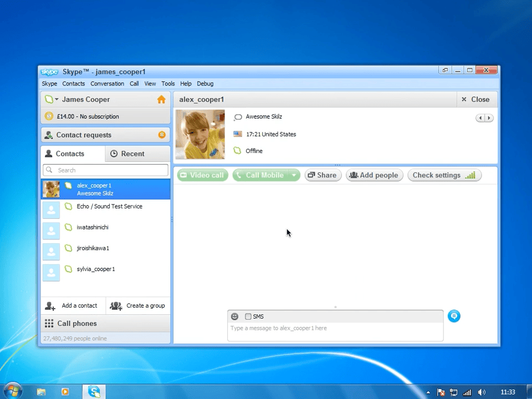
Task: Enable the SMS checkbox
Action: [248, 316]
